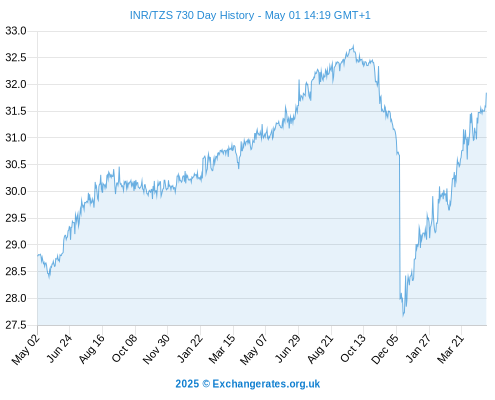Select the Oct 13 date marker
Screen dimensions: 495x400
353,348
